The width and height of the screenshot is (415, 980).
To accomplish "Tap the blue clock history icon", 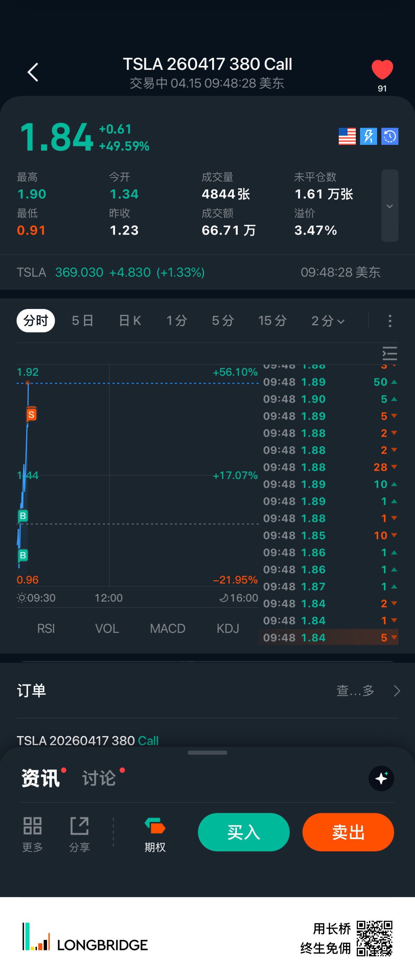I will [389, 136].
